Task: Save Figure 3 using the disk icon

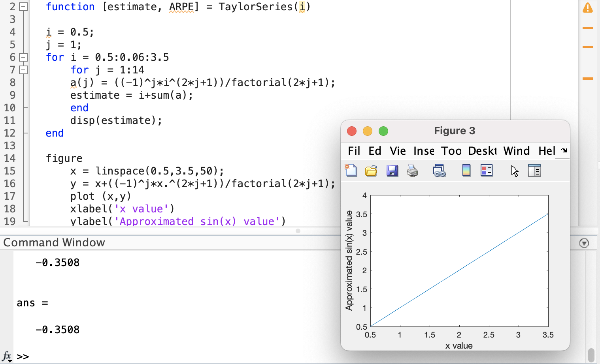Action: click(392, 170)
